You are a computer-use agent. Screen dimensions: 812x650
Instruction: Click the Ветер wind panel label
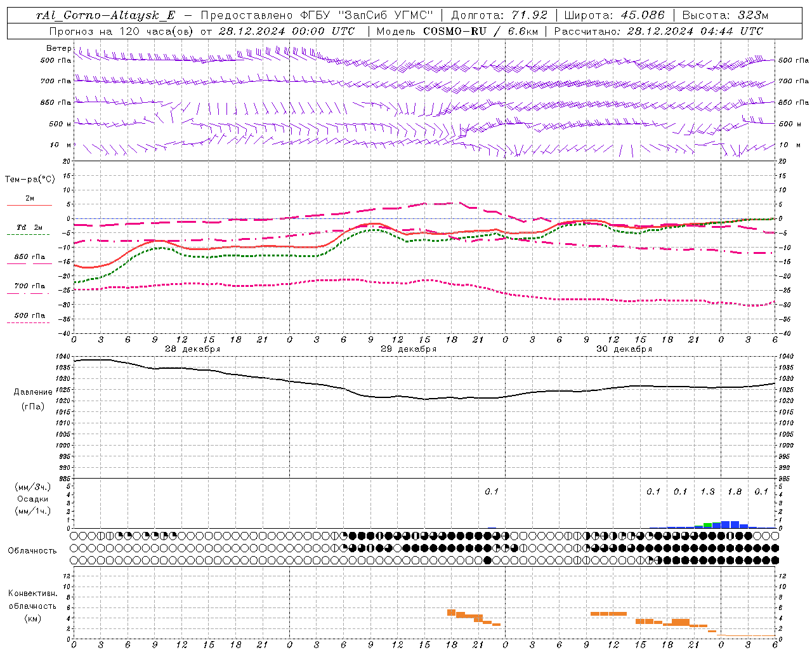coord(59,48)
